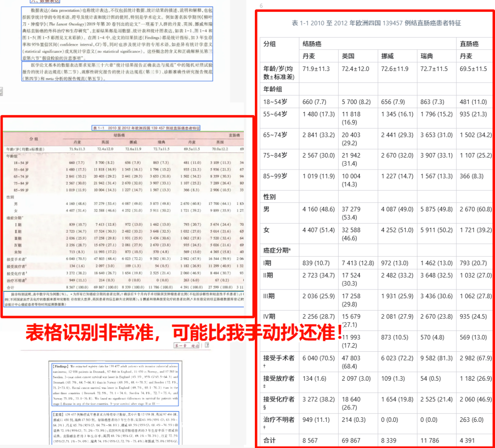Screen dimensions: 495x448
Task: Click 8 359 (30.3) in the scanned table
Action: coord(220,176)
